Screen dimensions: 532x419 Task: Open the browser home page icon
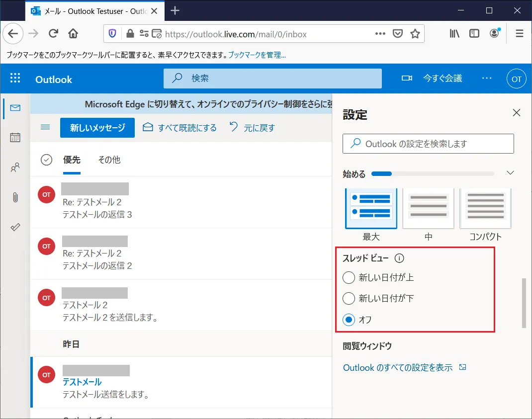(x=73, y=34)
